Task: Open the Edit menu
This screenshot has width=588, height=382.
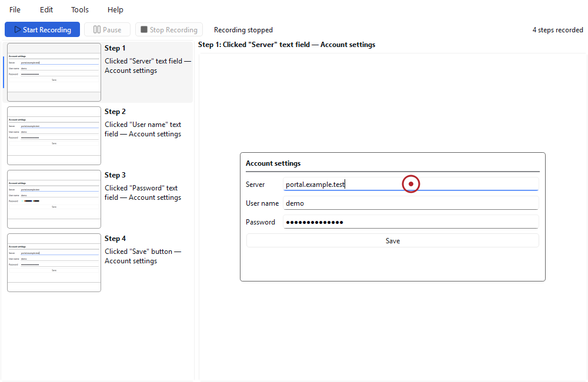Action: pyautogui.click(x=46, y=10)
